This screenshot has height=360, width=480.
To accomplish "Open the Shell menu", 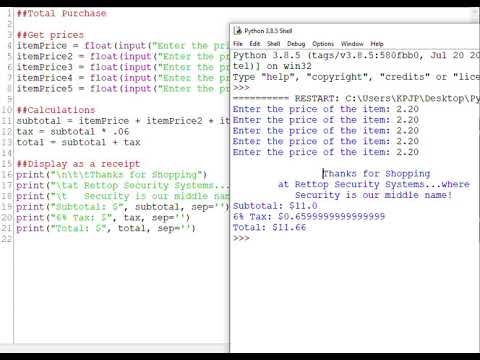I will pos(274,44).
